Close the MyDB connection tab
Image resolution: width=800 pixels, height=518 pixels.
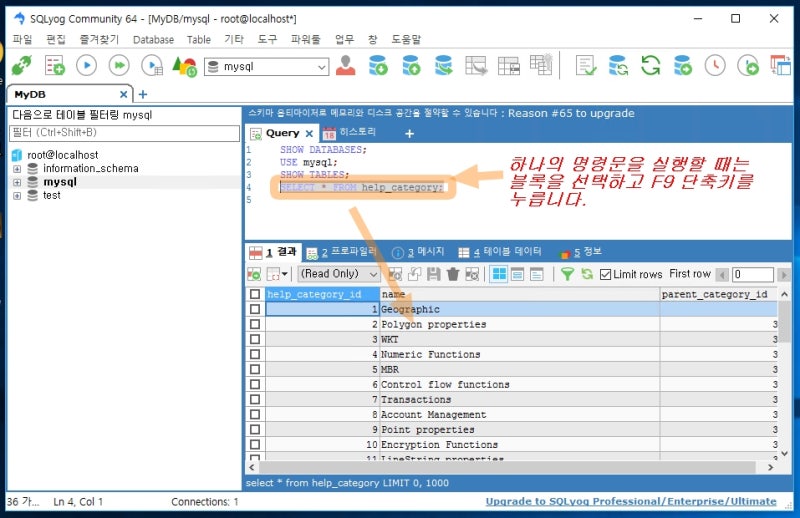(x=123, y=94)
